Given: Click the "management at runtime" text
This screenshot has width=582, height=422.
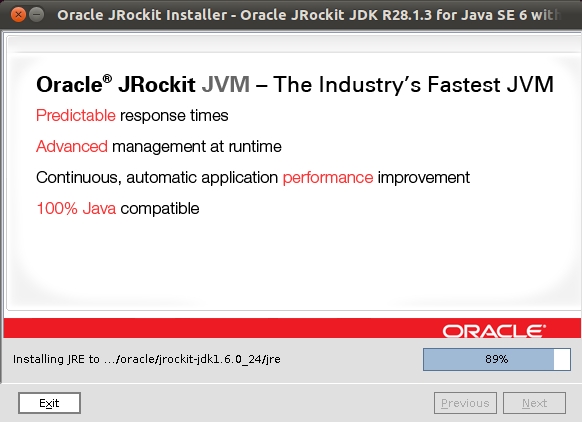Looking at the screenshot, I should point(197,147).
